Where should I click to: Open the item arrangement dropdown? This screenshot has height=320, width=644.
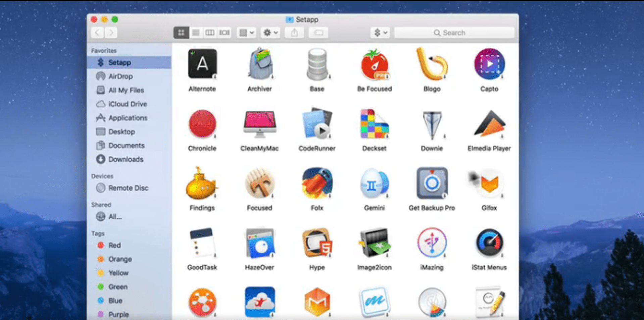tap(247, 33)
